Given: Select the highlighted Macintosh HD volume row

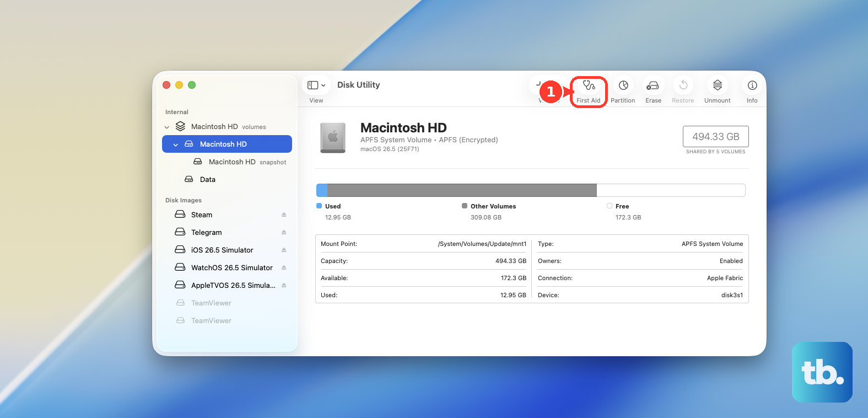Looking at the screenshot, I should pos(227,144).
